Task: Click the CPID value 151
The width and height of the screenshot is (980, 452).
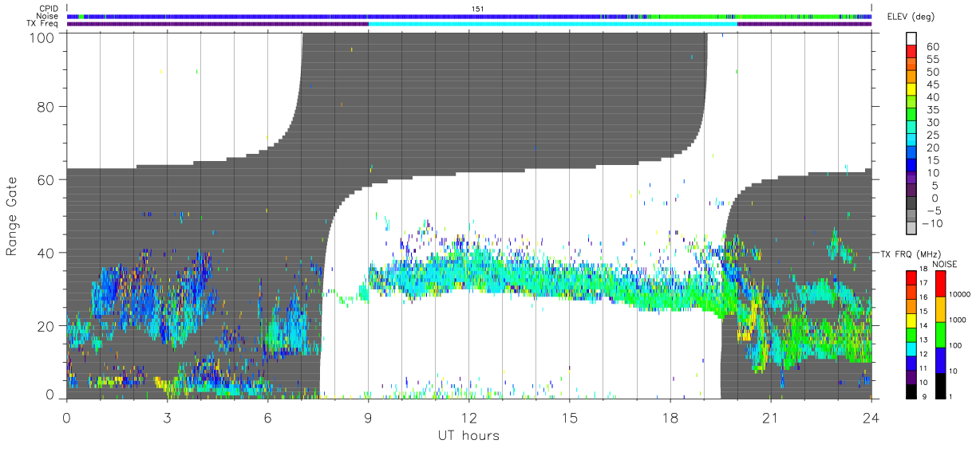Action: tap(477, 9)
